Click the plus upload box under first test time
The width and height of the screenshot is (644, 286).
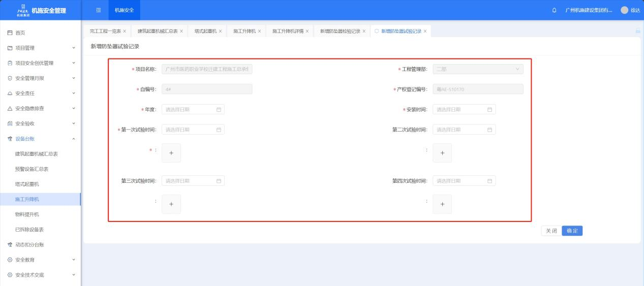[x=171, y=153]
